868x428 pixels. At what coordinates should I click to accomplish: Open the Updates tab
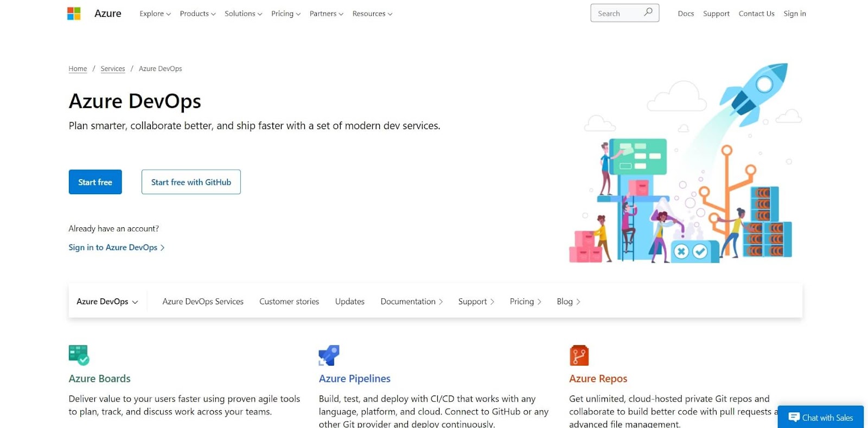pos(350,302)
